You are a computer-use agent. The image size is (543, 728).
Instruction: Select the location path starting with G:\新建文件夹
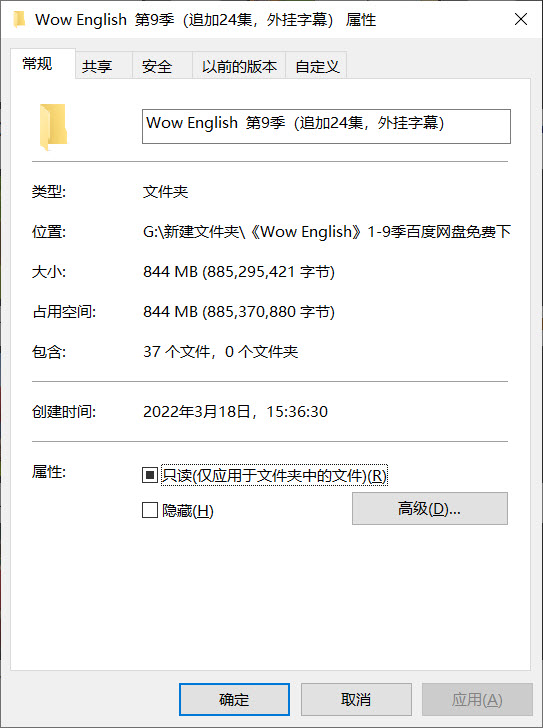(327, 231)
